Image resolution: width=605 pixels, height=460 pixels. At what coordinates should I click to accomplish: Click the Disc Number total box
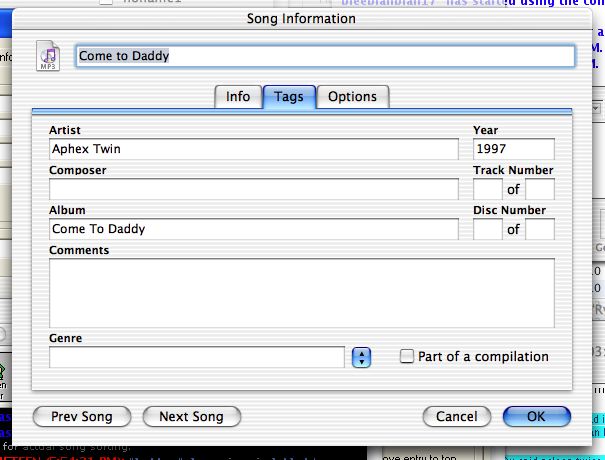pyautogui.click(x=540, y=229)
